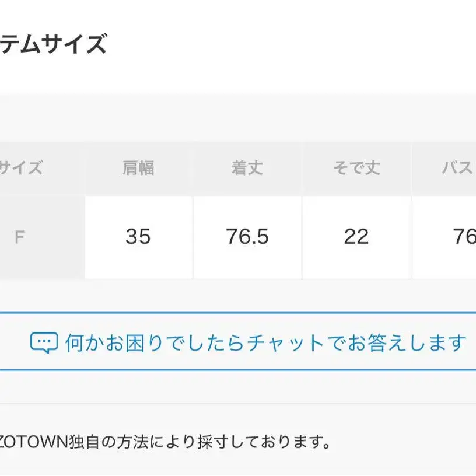Click the 肩幅 column header
Image resolution: width=476 pixels, height=476 pixels.
point(138,168)
